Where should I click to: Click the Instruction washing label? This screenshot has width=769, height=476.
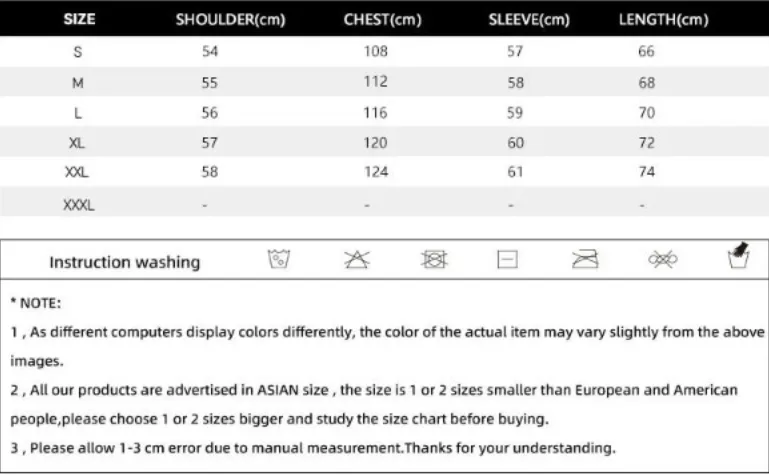pos(125,262)
